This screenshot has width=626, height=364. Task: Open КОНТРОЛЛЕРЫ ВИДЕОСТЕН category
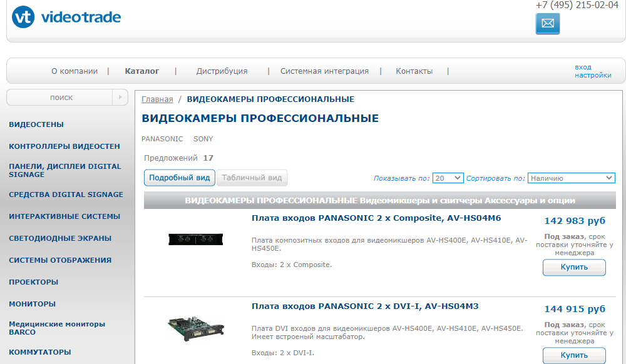click(64, 146)
